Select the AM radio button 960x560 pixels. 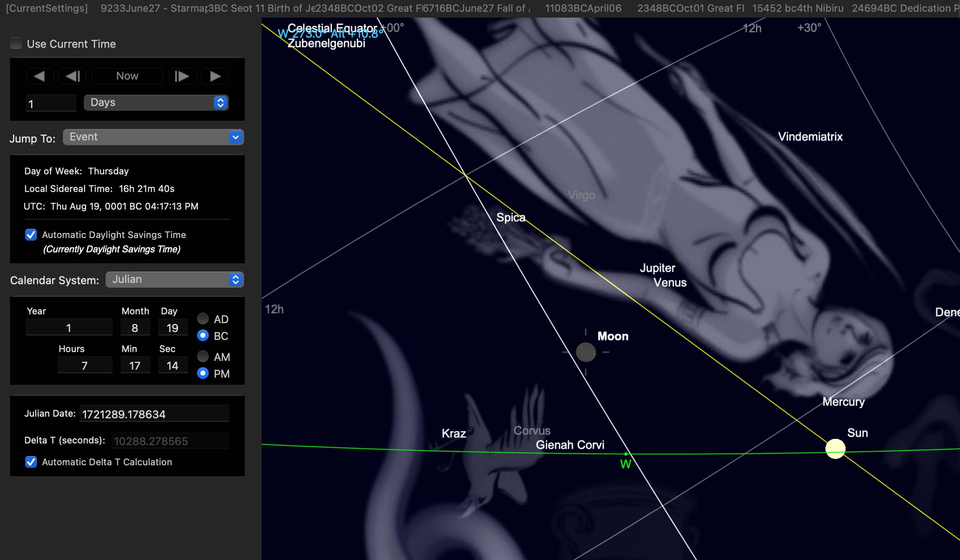click(203, 357)
